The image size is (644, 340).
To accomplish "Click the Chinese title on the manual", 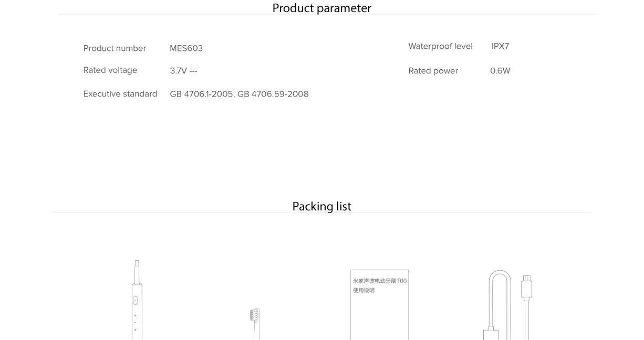I will tap(380, 281).
